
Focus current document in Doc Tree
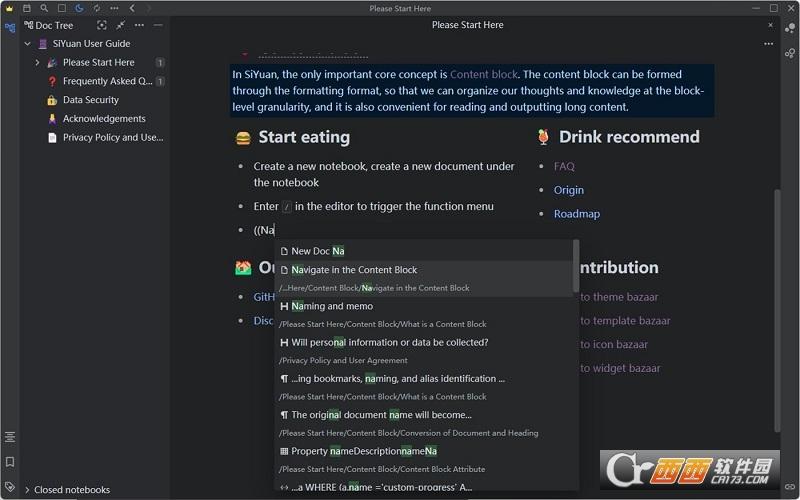pyautogui.click(x=102, y=25)
